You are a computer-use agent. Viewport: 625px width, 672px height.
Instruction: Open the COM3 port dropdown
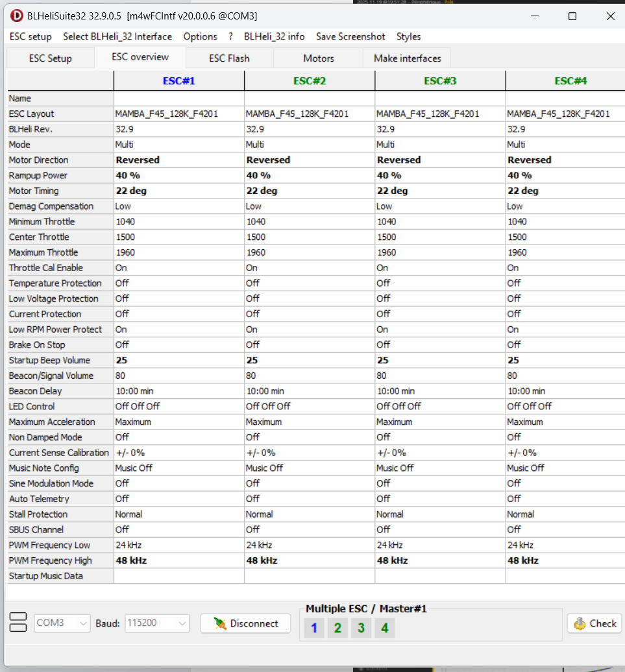pos(62,623)
